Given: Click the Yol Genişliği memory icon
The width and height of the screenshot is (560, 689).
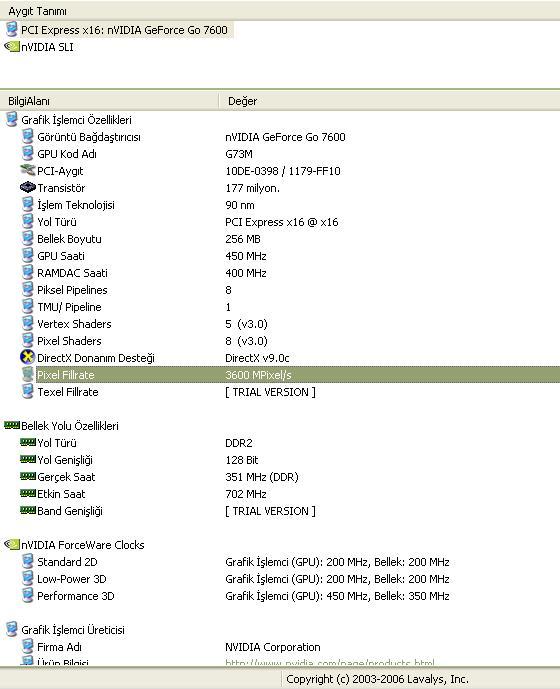Looking at the screenshot, I should 28,459.
